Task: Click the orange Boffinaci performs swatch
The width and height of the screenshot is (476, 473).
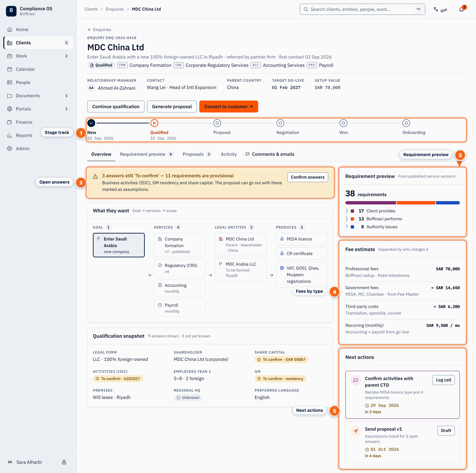Action: 352,219
